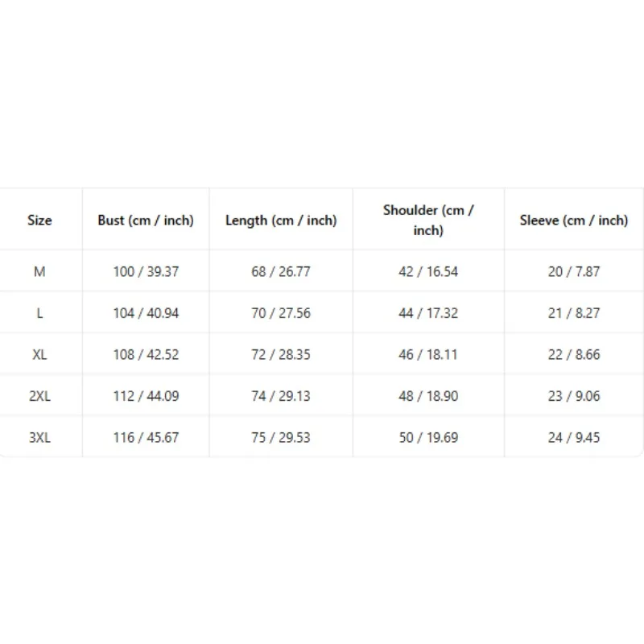Click the length value 72 / 28.35
The height and width of the screenshot is (644, 644).
pyautogui.click(x=281, y=354)
